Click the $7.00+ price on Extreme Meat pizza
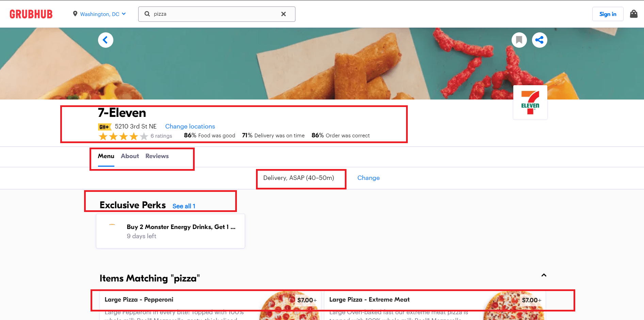This screenshot has width=644, height=320. (531, 300)
